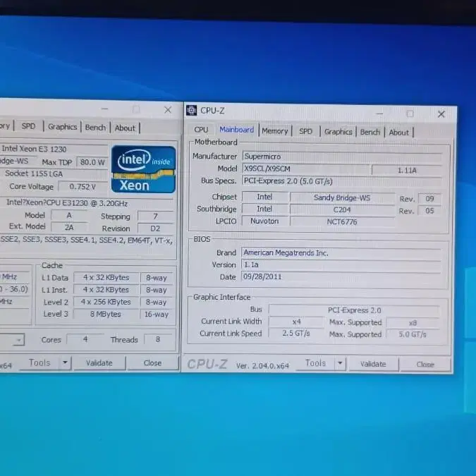This screenshot has height=476, width=476.
Task: Click Southbridge Rev. value 05
Action: [x=429, y=211]
